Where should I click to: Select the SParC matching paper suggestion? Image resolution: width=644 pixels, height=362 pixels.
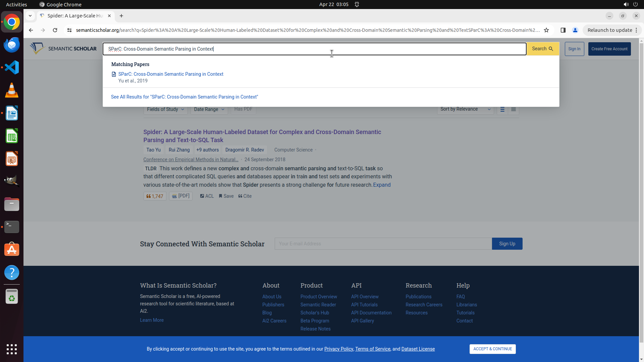170,74
